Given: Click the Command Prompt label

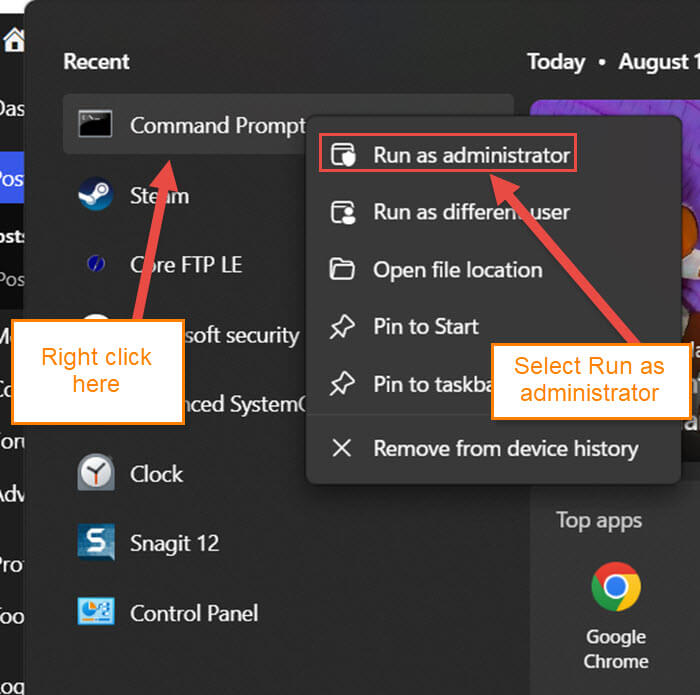Looking at the screenshot, I should coord(218,125).
